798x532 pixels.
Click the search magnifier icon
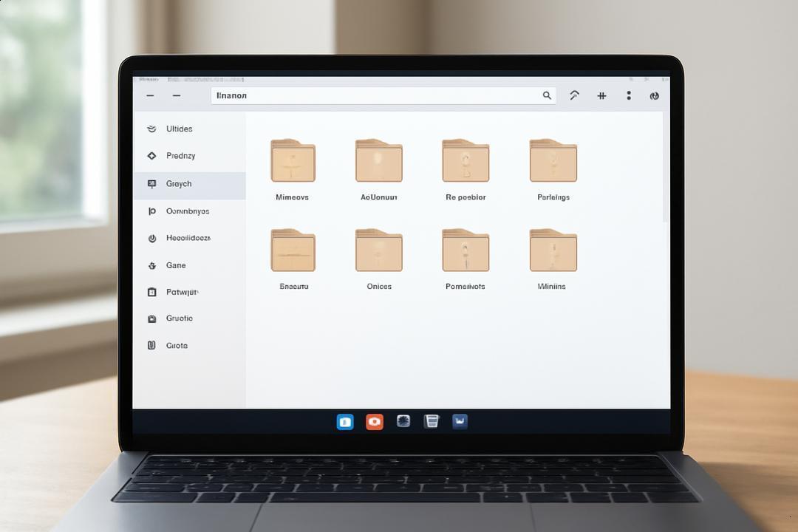547,95
